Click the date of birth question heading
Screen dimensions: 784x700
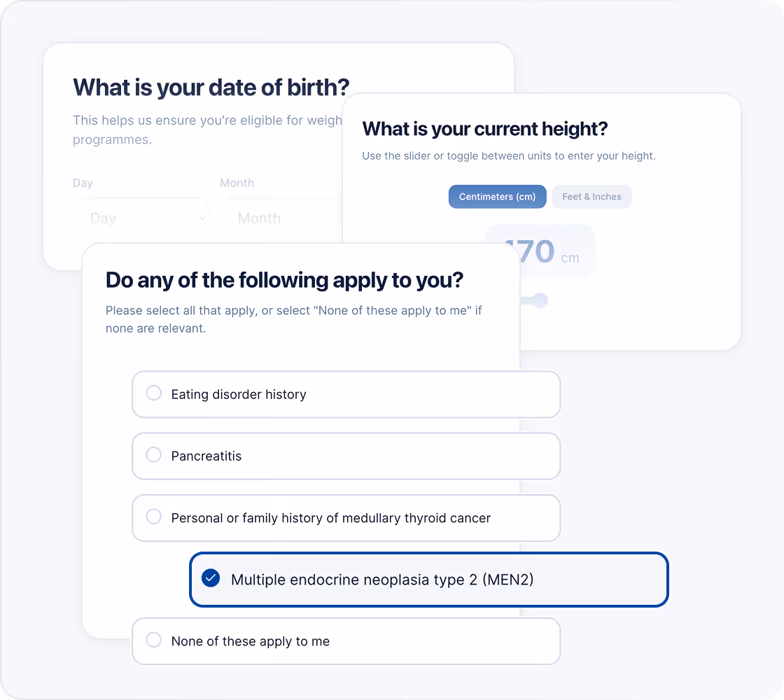pyautogui.click(x=211, y=87)
